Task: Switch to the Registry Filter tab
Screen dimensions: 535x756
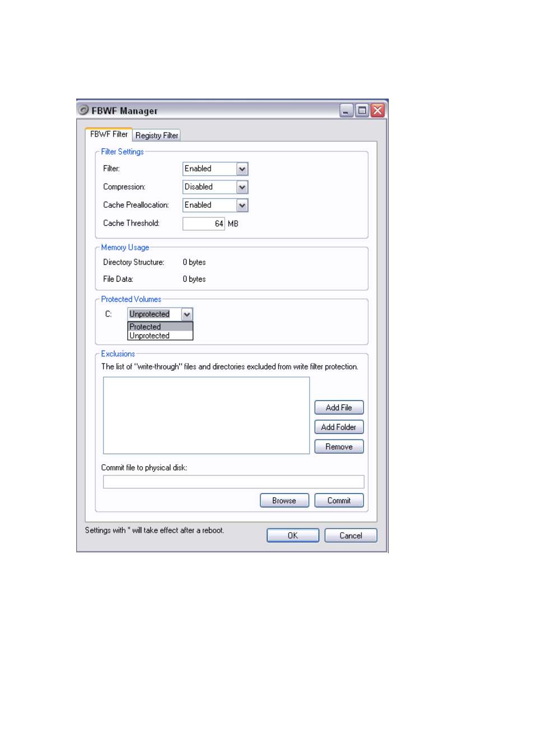Action: click(156, 136)
